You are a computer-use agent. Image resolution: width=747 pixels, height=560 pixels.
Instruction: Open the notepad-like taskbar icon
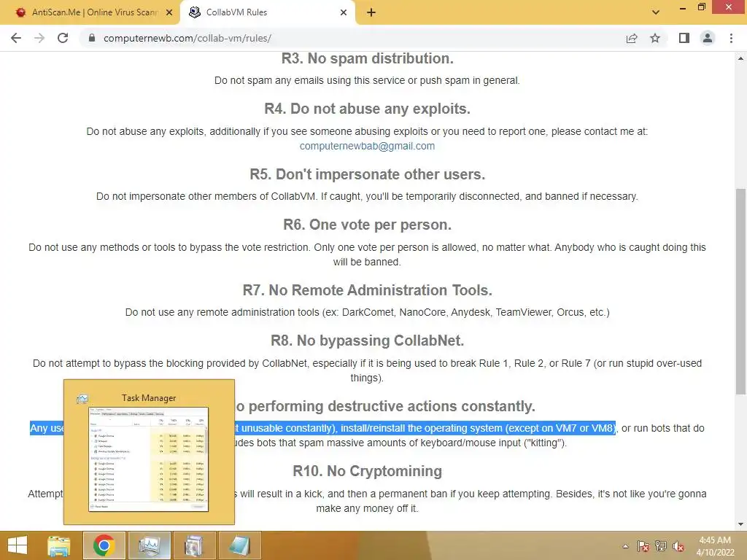(x=239, y=545)
